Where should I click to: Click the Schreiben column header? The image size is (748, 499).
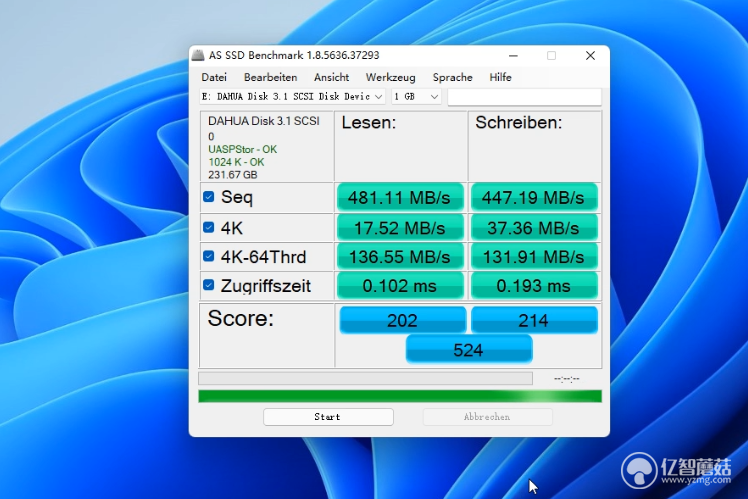coord(519,123)
